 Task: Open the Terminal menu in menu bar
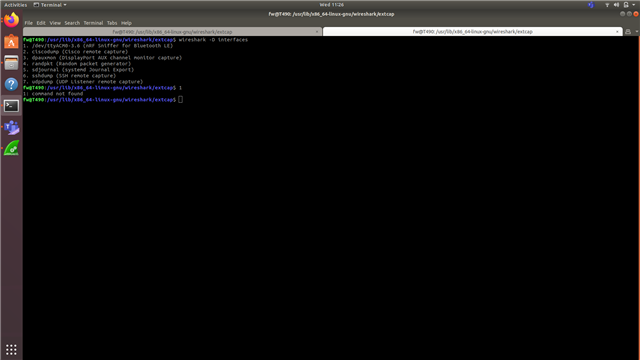point(93,23)
